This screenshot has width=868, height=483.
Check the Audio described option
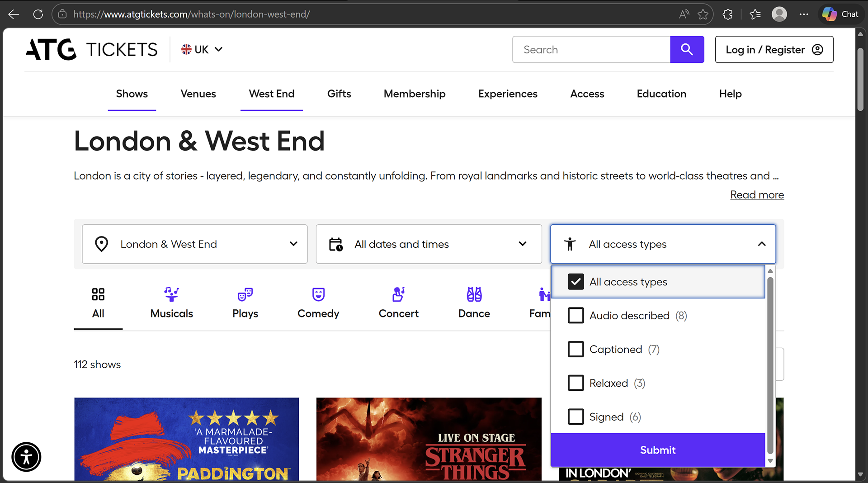576,315
